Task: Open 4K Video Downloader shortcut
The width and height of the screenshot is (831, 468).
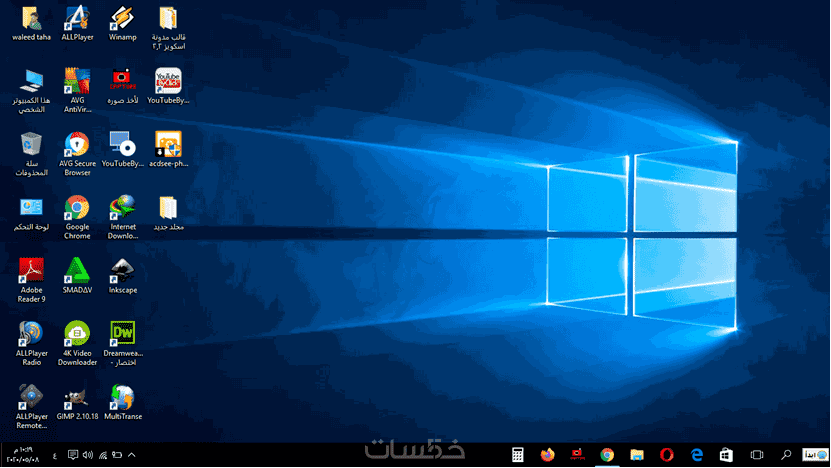Action: tap(77, 343)
